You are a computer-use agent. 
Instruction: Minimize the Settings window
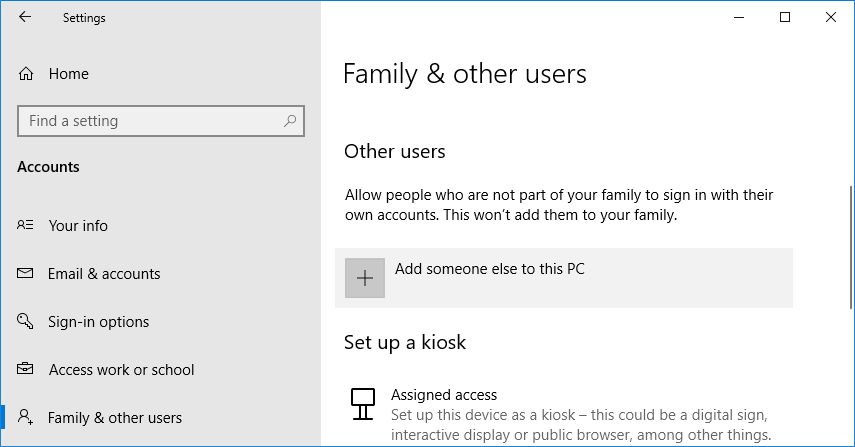(739, 17)
